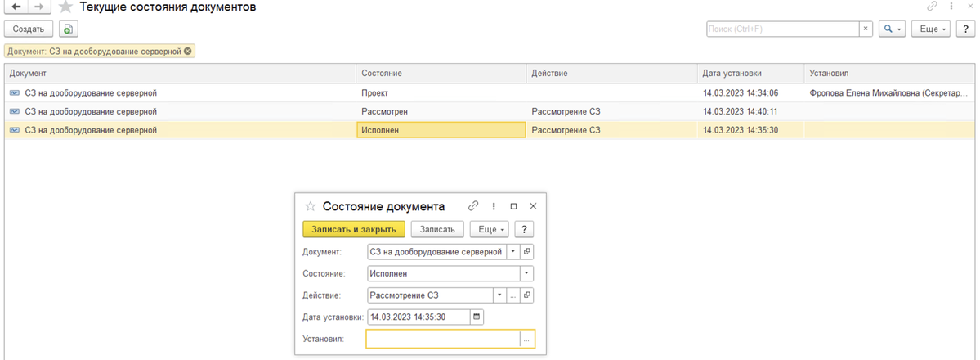Remove the СЗ на дооборудование серверной filter chip
Image resolution: width=980 pixels, height=360 pixels.
coord(187,51)
